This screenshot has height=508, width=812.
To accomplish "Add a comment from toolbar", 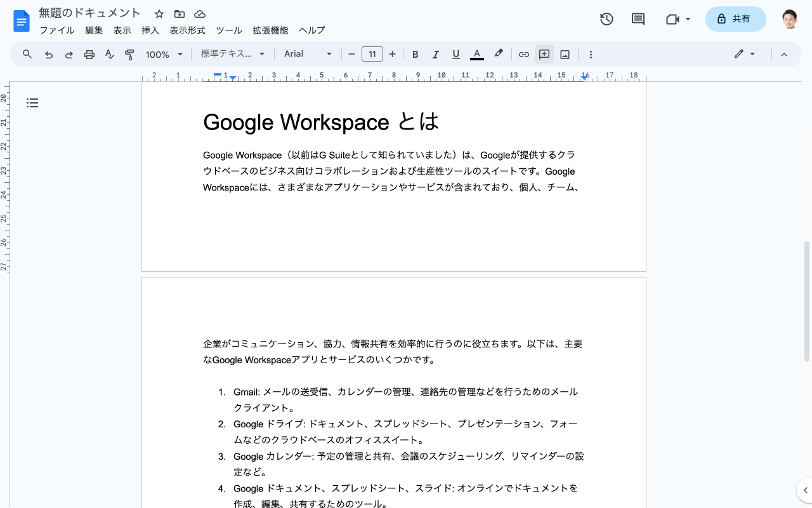I will [x=544, y=55].
